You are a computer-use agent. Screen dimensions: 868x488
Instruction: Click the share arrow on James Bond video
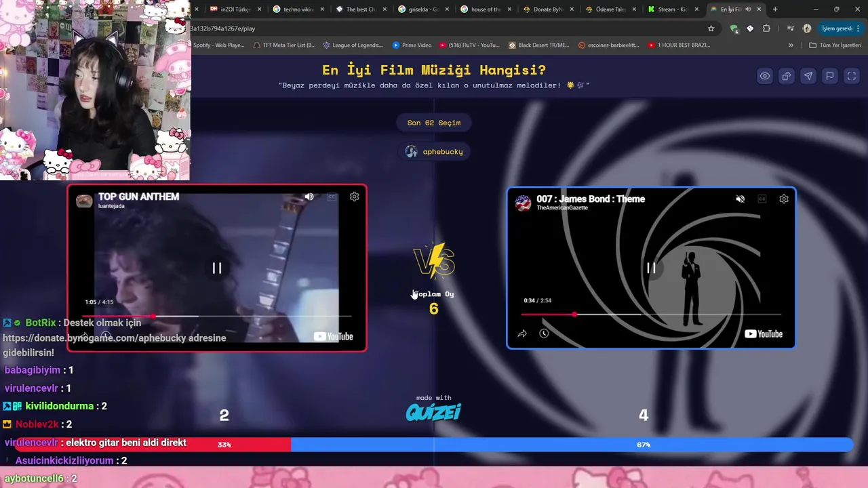tap(522, 333)
